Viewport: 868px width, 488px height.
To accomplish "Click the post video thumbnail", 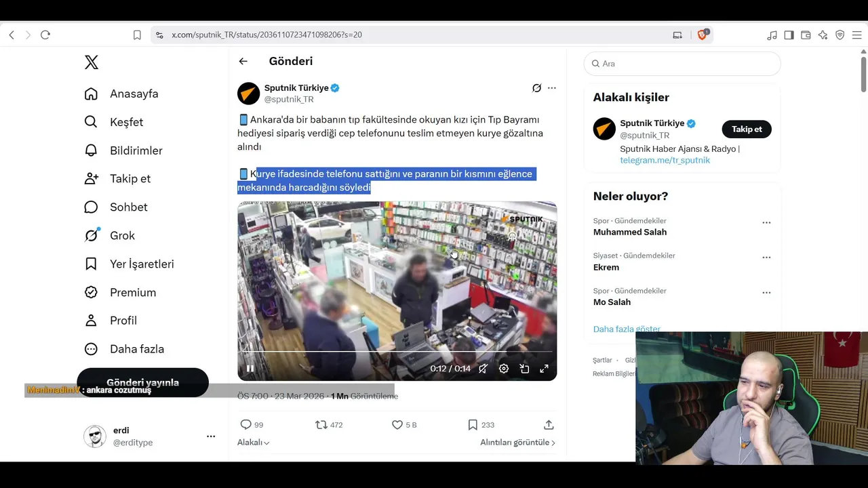I will pos(397,291).
